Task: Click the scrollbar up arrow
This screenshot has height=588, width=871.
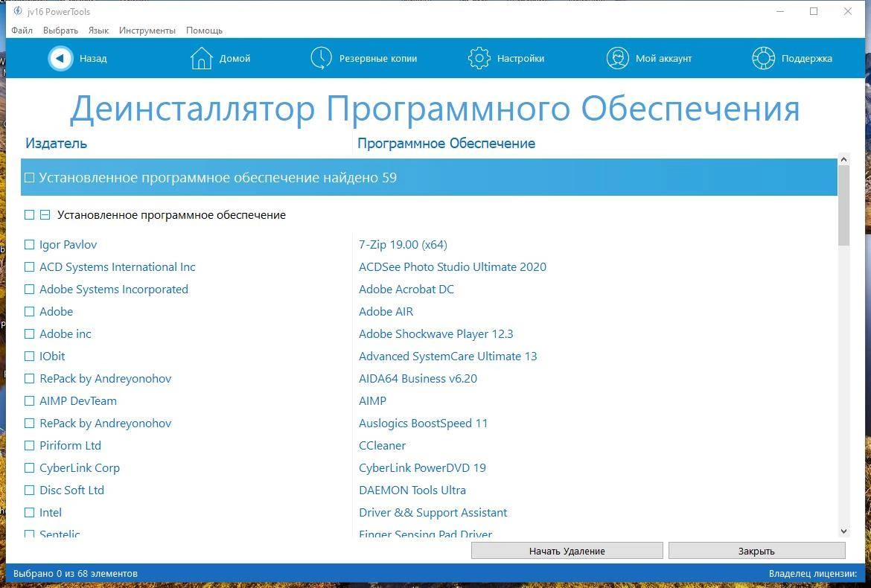Action: pyautogui.click(x=843, y=159)
